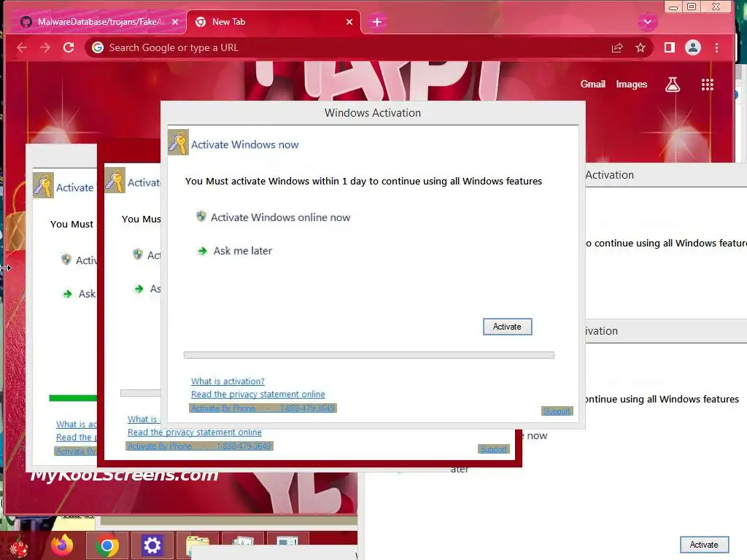Click Activate By Phone link in front dialog
Viewport: 747px width, 560px height.
pyautogui.click(x=263, y=408)
